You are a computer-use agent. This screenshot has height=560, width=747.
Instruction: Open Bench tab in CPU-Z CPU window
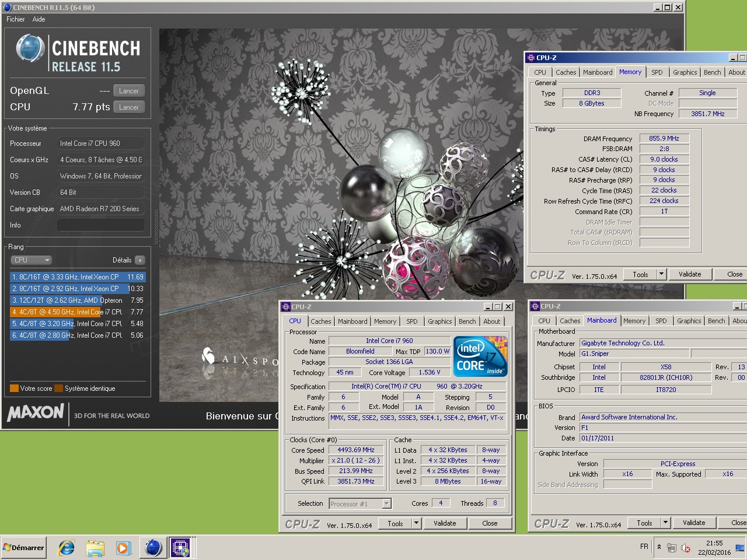tap(467, 321)
